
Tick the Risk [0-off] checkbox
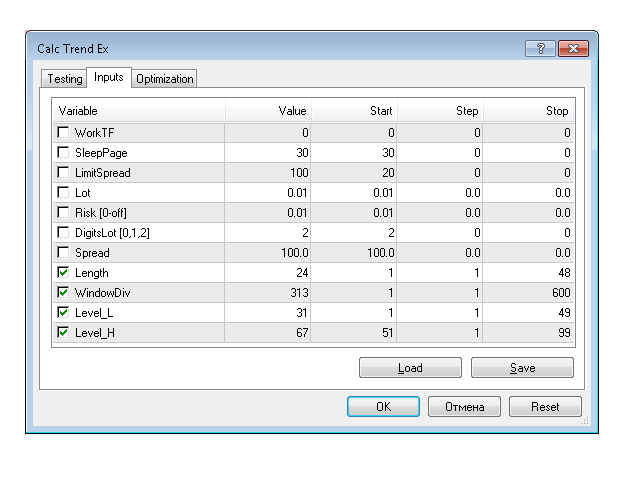[63, 212]
